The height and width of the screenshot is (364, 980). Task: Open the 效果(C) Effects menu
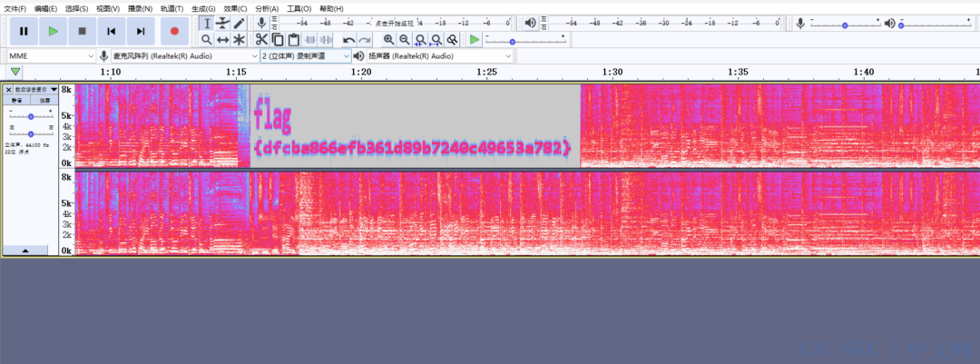pos(235,8)
